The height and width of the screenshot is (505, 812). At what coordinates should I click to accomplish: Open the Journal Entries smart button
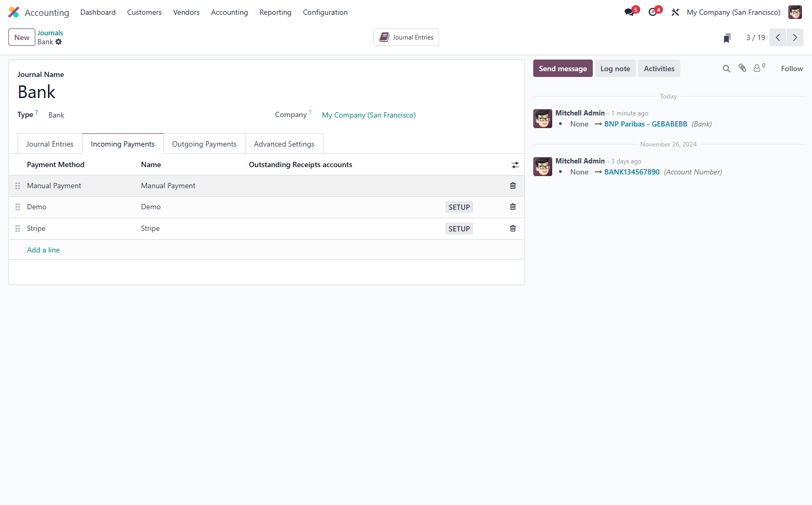click(406, 37)
